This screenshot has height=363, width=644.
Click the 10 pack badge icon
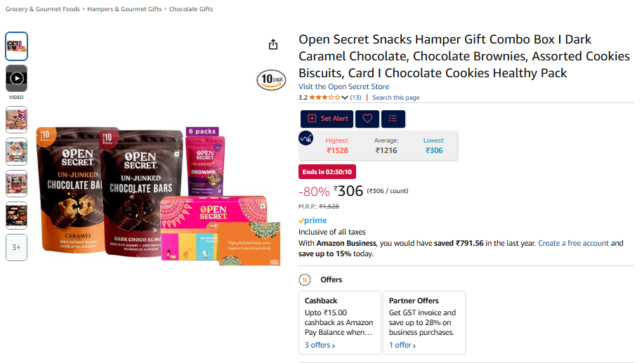pyautogui.click(x=272, y=79)
